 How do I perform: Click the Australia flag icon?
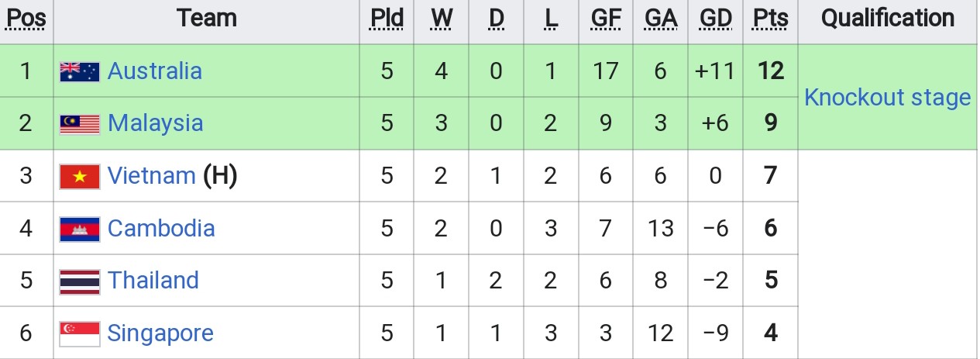click(x=80, y=71)
